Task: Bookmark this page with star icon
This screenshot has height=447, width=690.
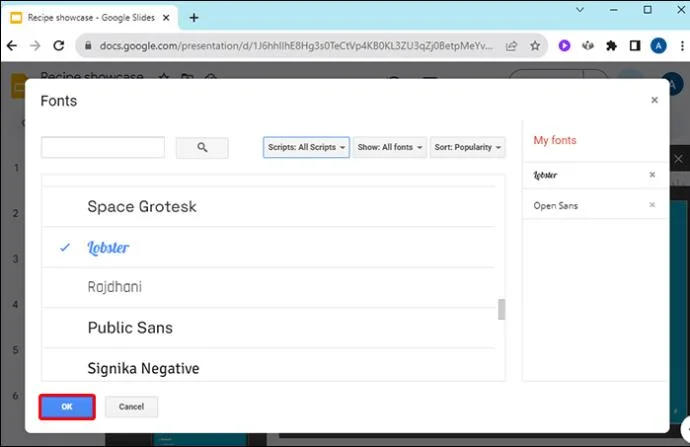Action: coord(535,46)
